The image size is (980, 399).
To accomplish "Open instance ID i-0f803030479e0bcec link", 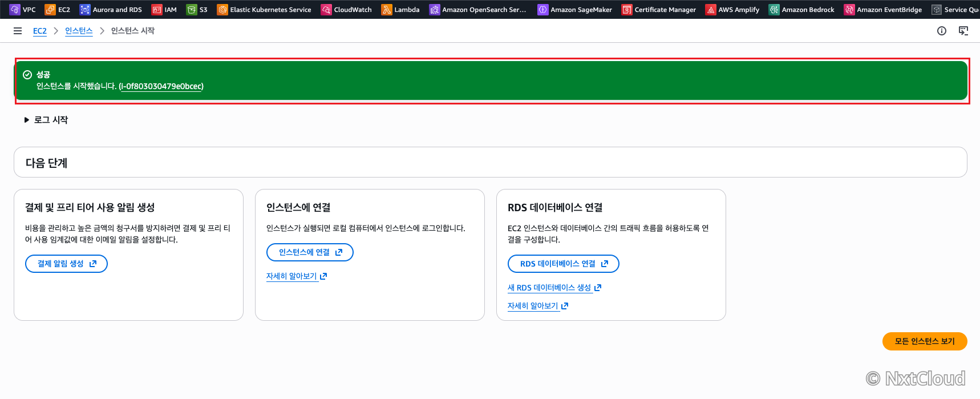I will coord(161,86).
